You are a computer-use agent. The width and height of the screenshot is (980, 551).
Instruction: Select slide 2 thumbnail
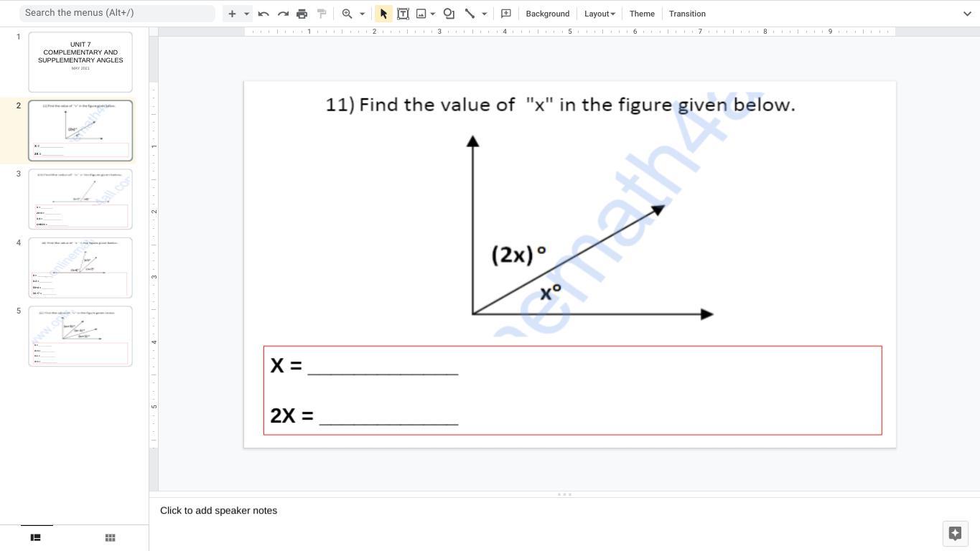click(80, 131)
